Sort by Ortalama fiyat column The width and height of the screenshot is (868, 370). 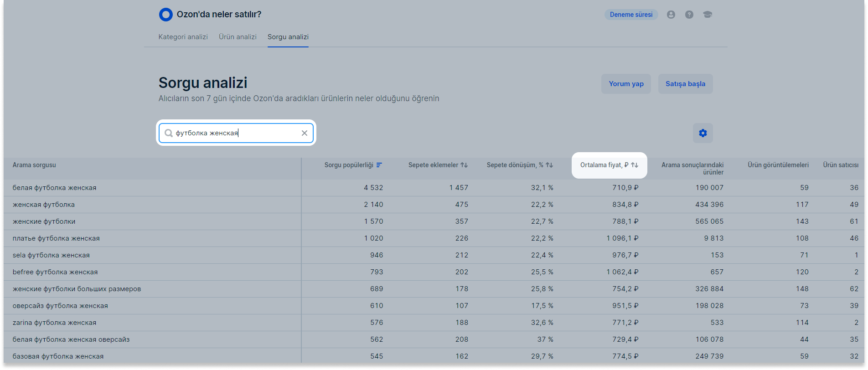pos(609,165)
